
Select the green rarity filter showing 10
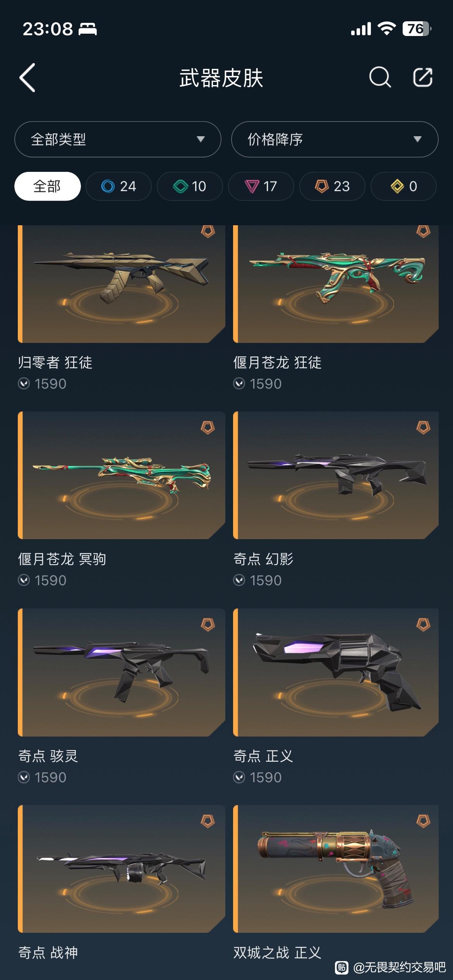click(x=190, y=186)
